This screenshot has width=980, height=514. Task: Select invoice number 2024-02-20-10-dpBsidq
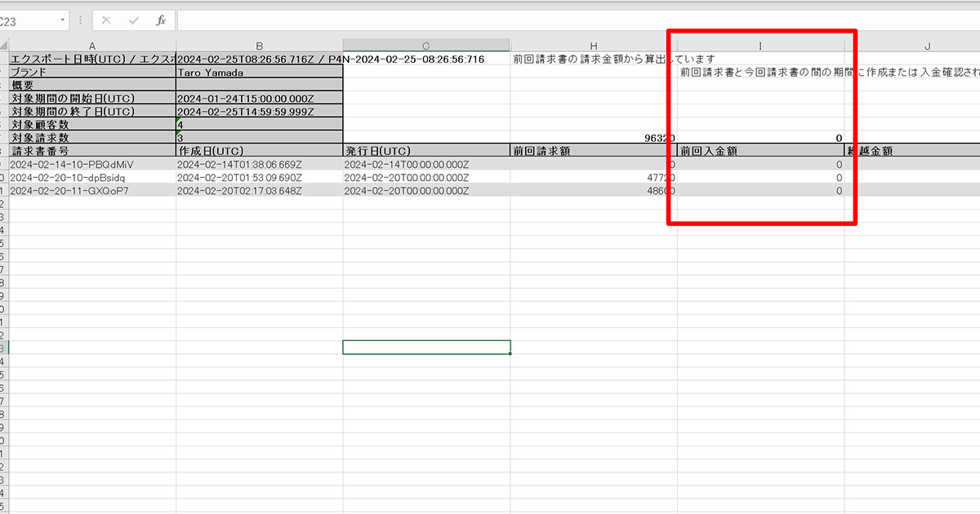(92, 177)
